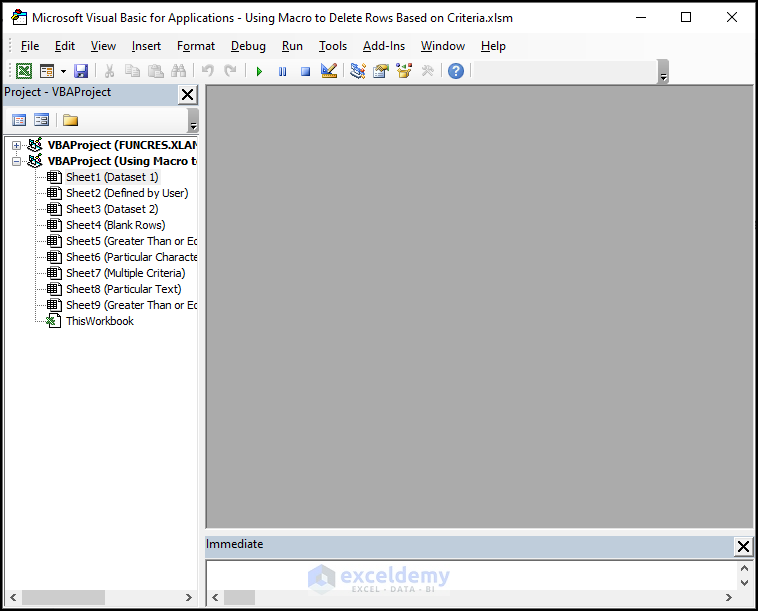758x611 pixels.
Task: Open the Window menu
Action: coord(443,46)
